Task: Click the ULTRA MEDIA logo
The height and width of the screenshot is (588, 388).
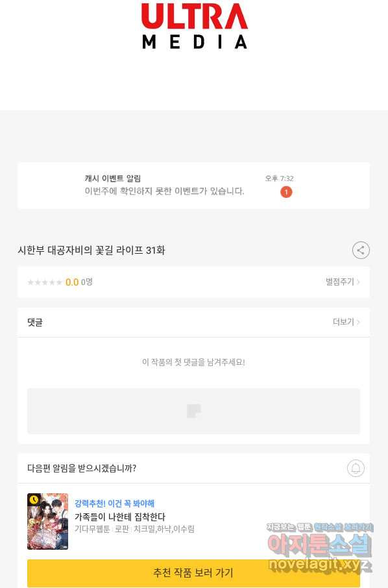Action: point(194,26)
